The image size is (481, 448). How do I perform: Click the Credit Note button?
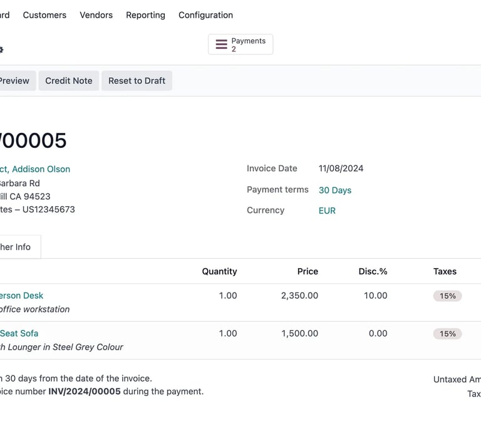pos(69,81)
